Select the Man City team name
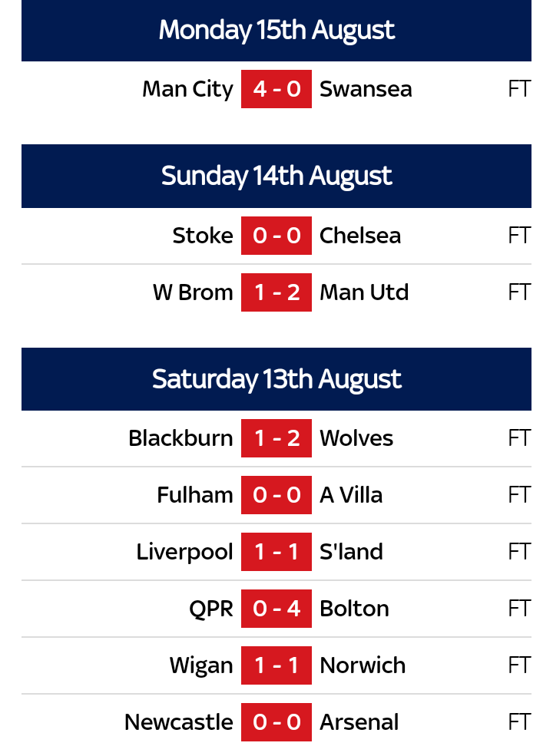This screenshot has width=553, height=756. (x=187, y=89)
